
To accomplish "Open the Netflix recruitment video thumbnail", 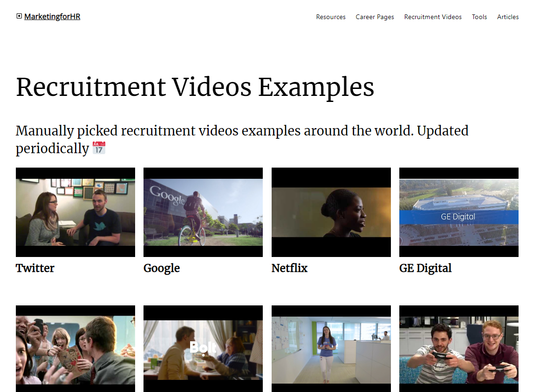I will pos(331,212).
